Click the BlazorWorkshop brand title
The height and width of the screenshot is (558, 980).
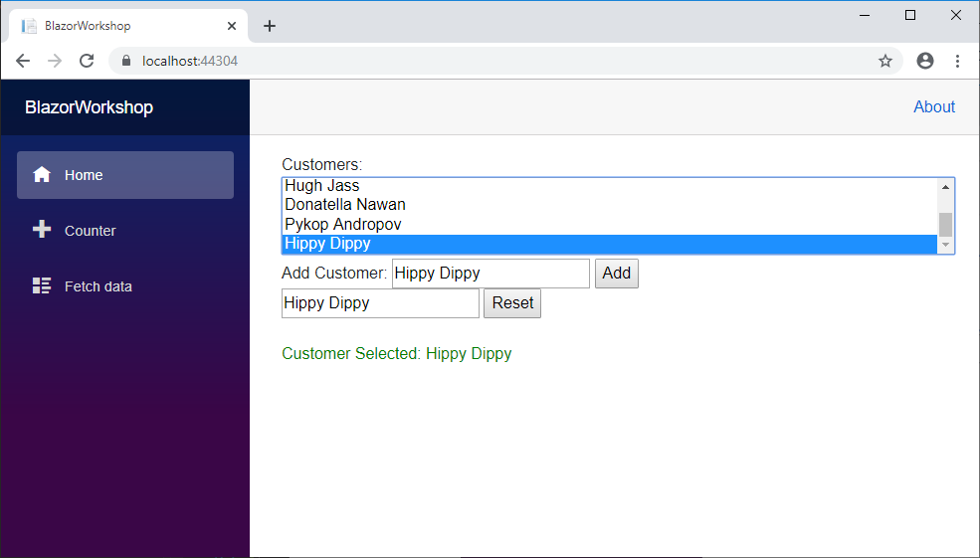tap(89, 106)
